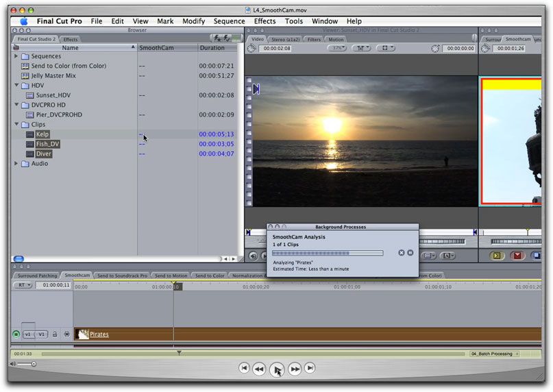This screenshot has width=553, height=392.
Task: Click QuickTime rewind button
Action: 259,369
